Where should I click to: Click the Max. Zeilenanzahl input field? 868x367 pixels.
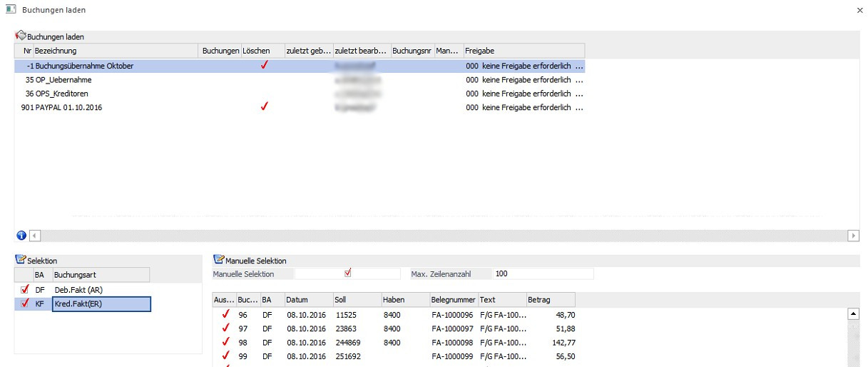(542, 273)
